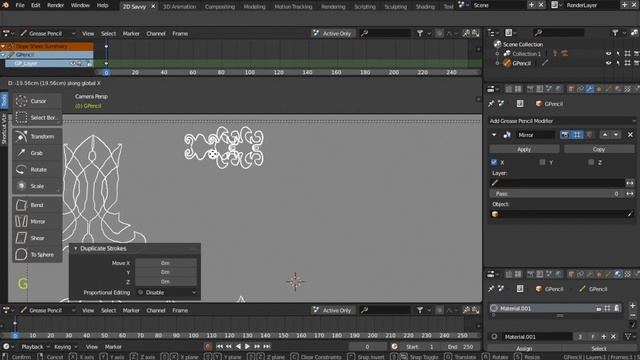640x360 pixels.
Task: Click the eyedropper in the Object field
Action: (x=630, y=214)
